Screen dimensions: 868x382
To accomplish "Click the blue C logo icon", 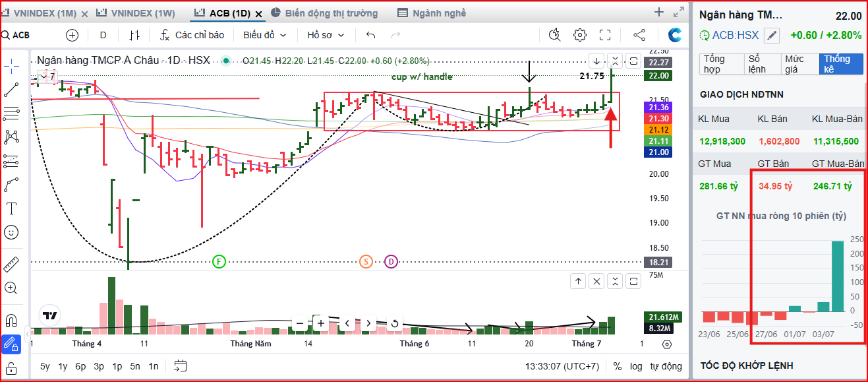I will (675, 35).
